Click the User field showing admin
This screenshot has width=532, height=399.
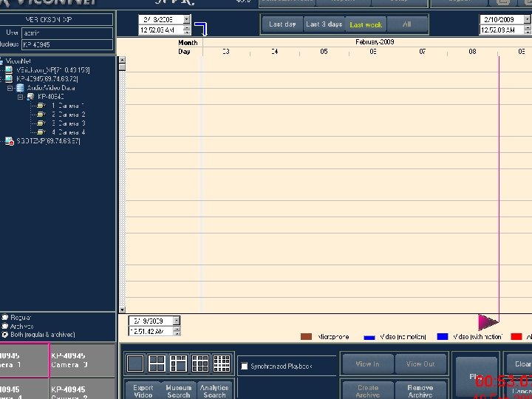[x=67, y=33]
